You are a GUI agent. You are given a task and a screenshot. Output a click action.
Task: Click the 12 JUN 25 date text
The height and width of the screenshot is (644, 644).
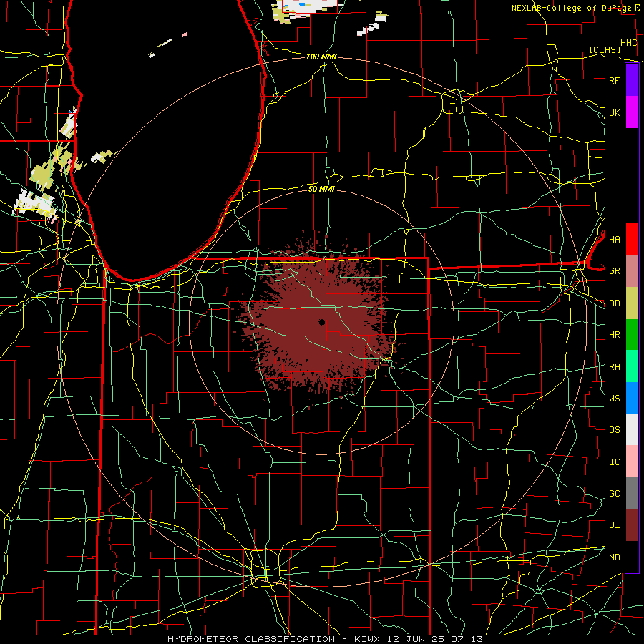(415, 639)
